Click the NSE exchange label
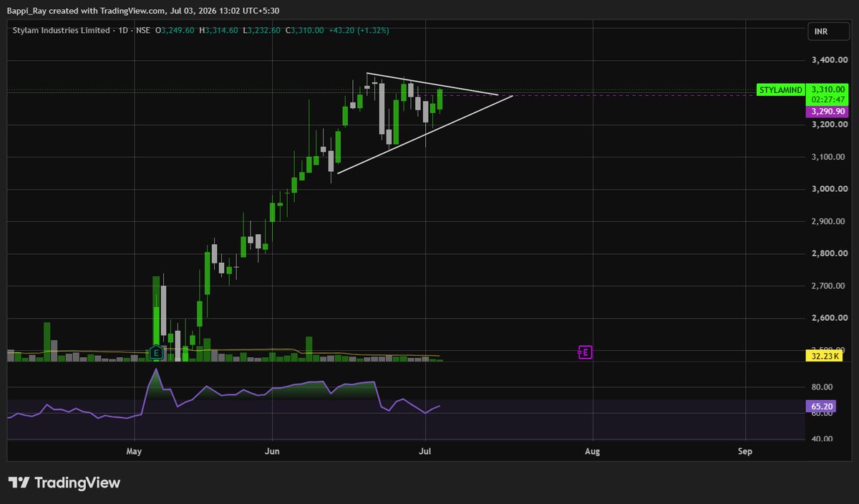 tap(142, 30)
